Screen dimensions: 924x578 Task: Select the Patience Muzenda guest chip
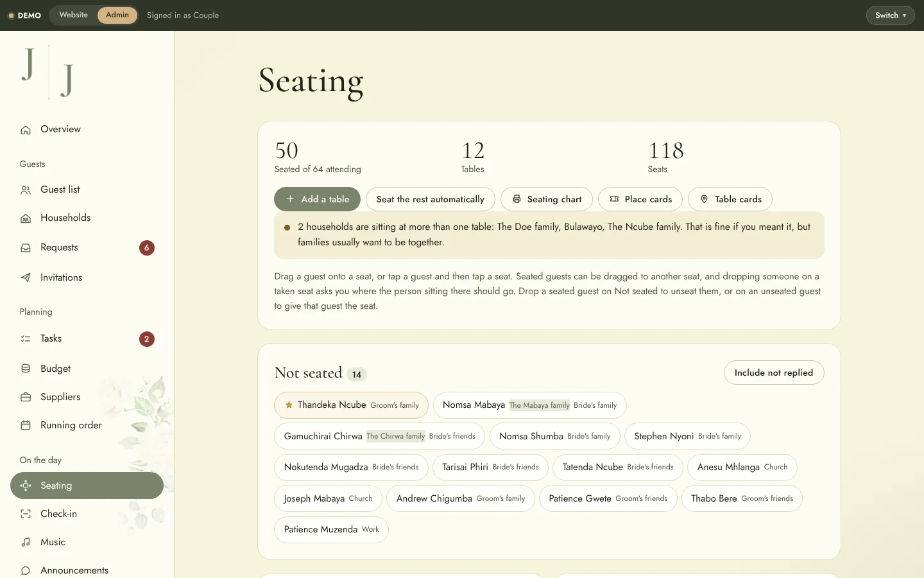pyautogui.click(x=331, y=530)
